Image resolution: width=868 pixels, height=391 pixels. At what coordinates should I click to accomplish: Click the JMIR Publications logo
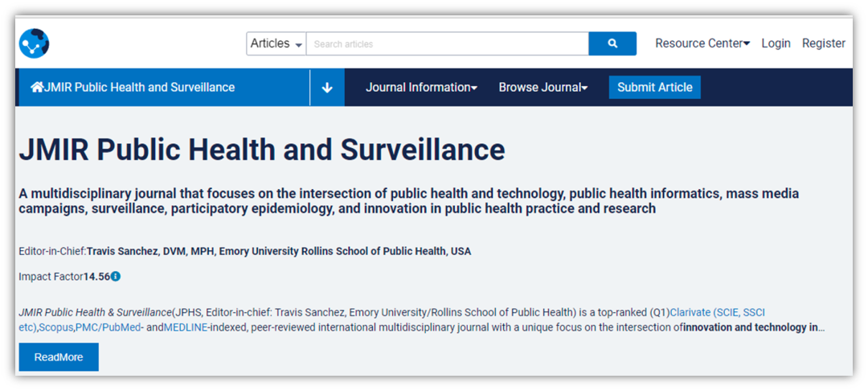[x=35, y=43]
